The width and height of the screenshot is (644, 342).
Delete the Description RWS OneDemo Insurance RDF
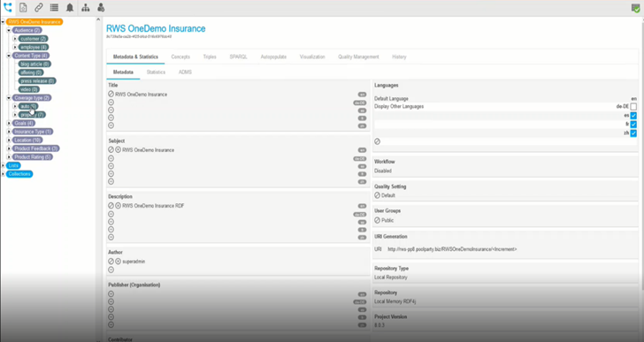coord(118,206)
